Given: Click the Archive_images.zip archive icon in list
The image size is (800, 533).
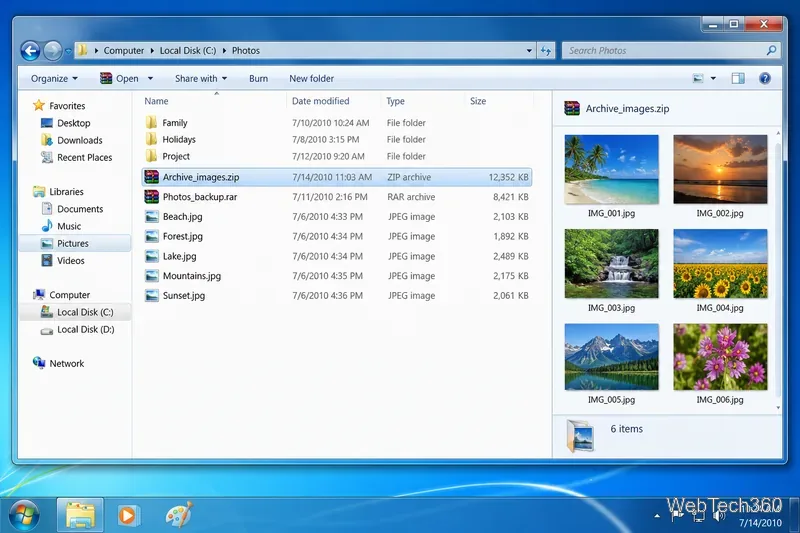Looking at the screenshot, I should (x=152, y=177).
